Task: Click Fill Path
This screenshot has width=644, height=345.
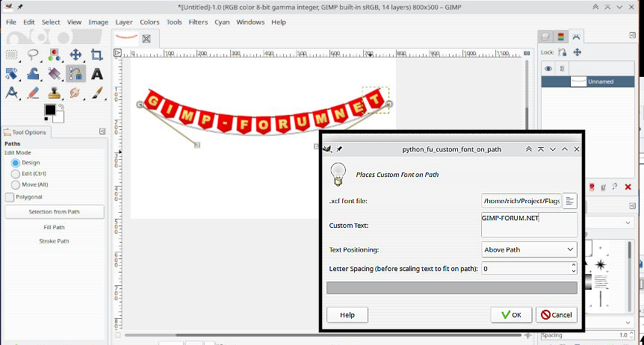Action: [x=55, y=227]
